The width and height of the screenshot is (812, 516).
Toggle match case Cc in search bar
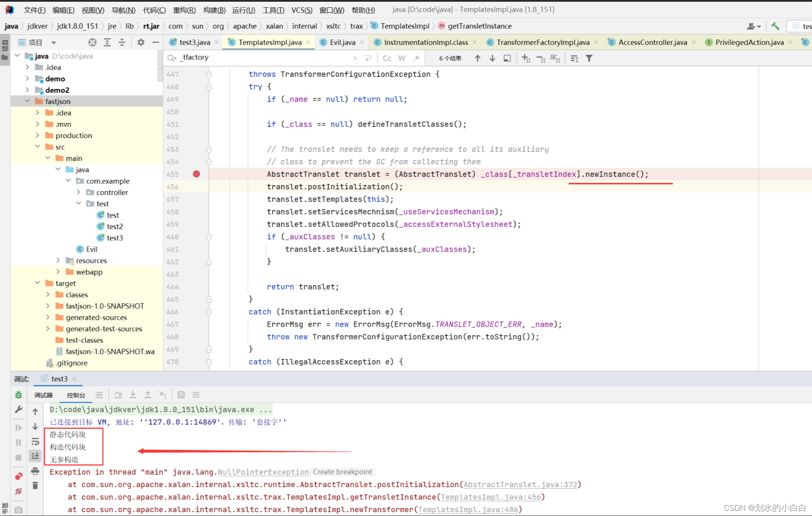click(x=387, y=58)
